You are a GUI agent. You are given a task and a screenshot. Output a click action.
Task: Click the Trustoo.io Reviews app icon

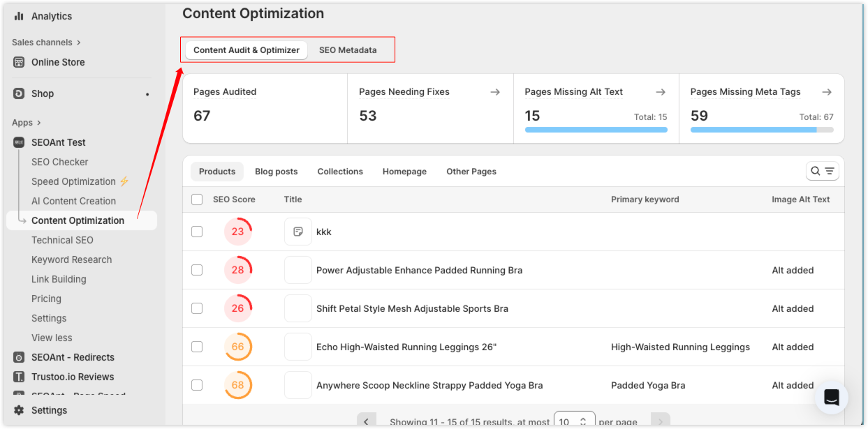[19, 377]
